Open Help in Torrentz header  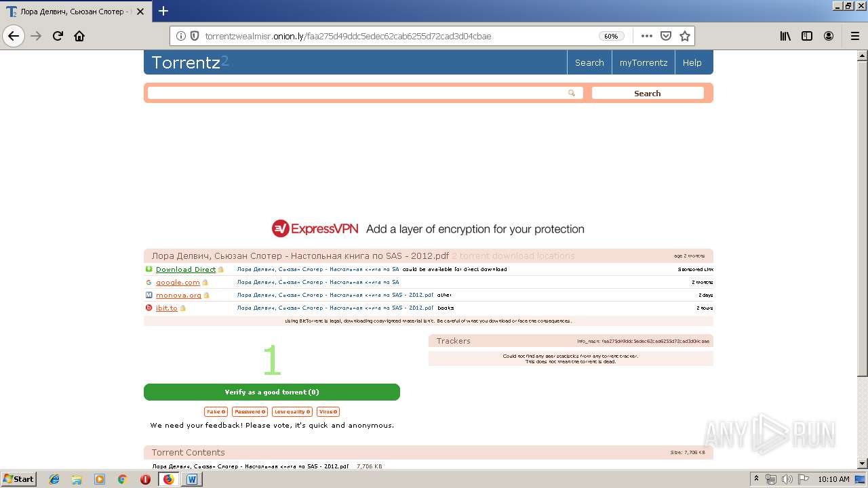692,62
